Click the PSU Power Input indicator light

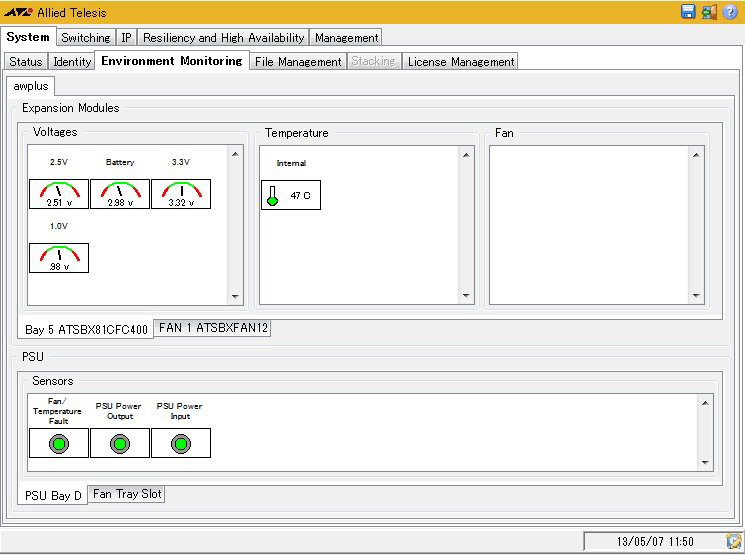point(181,443)
